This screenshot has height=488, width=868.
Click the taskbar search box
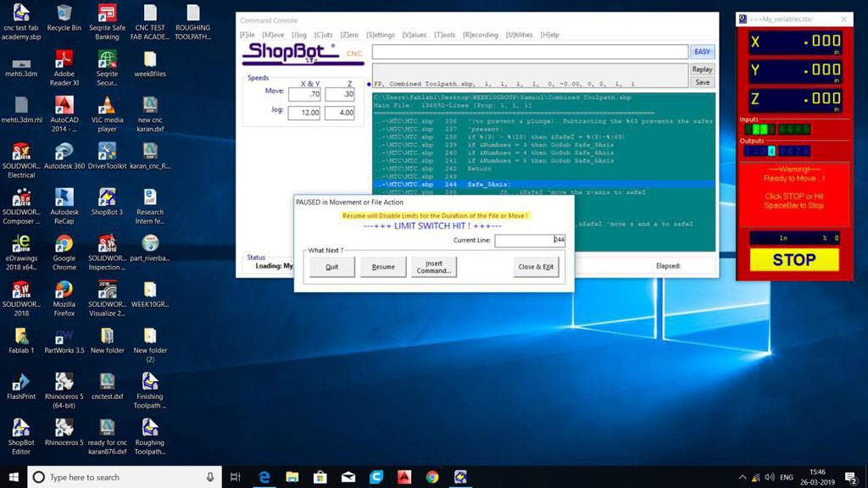tap(125, 477)
